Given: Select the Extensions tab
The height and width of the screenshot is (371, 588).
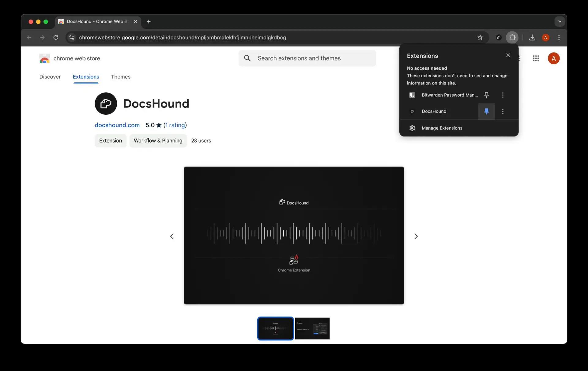Looking at the screenshot, I should click(x=85, y=76).
